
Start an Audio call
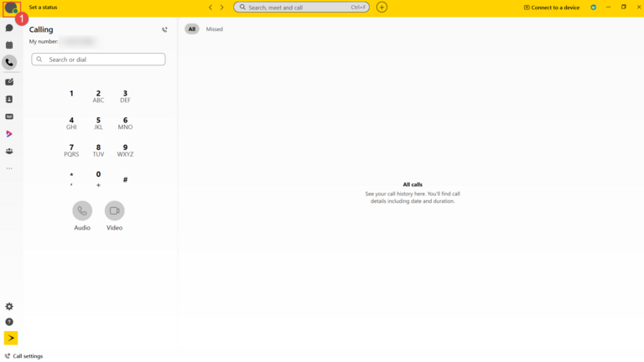[x=82, y=211]
